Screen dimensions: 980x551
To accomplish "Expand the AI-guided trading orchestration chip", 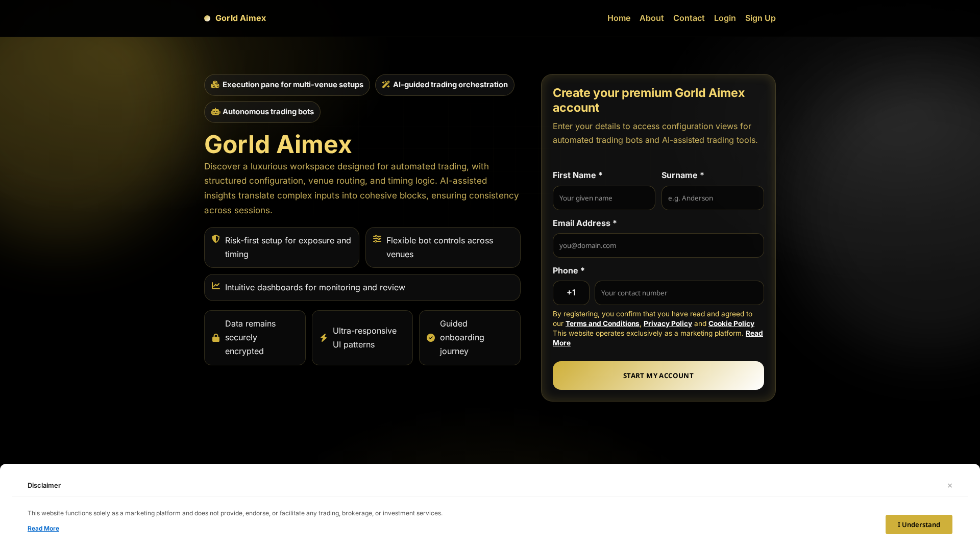I will (x=445, y=85).
